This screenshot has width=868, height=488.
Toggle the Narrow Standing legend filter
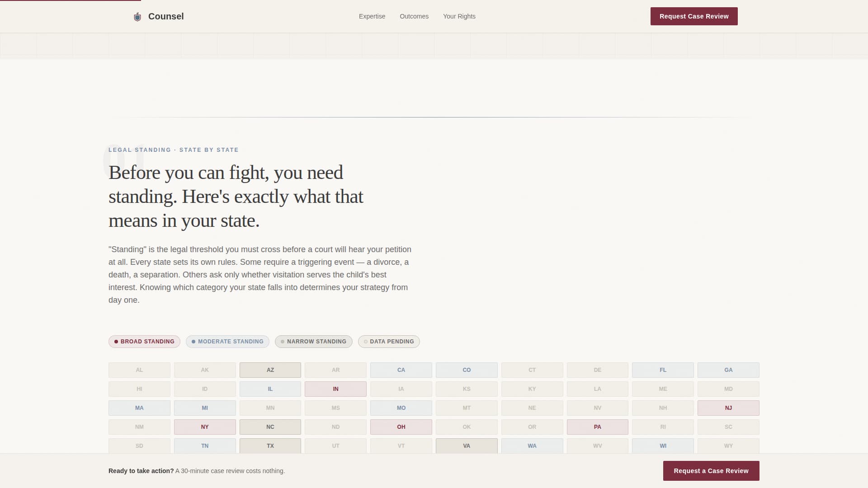(x=313, y=342)
